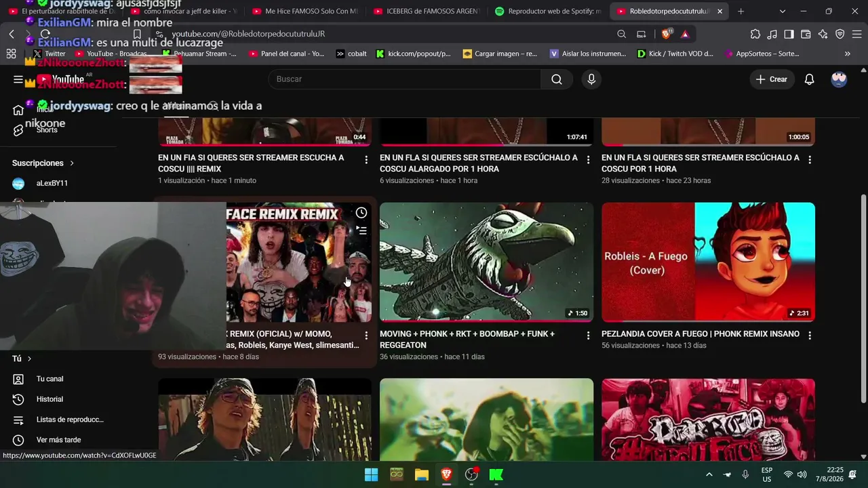
Task: Open options for PEZLANDIA COVER video
Action: click(810, 335)
